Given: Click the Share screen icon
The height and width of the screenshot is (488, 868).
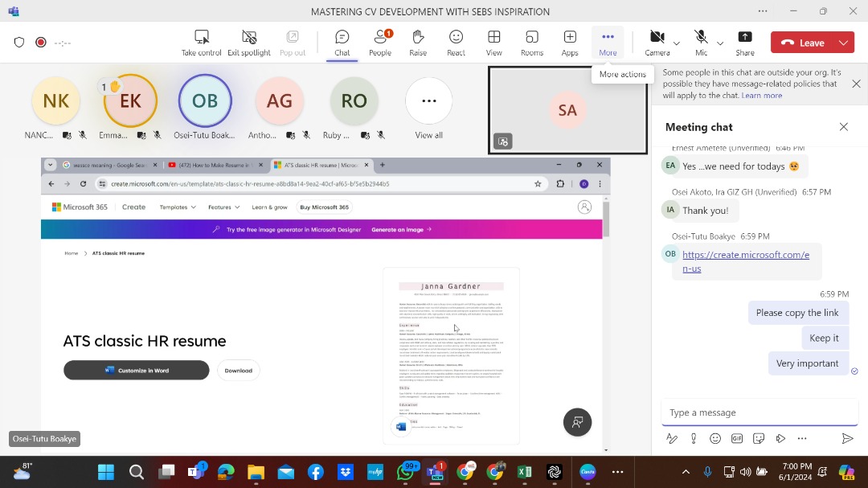Looking at the screenshot, I should pos(745,38).
